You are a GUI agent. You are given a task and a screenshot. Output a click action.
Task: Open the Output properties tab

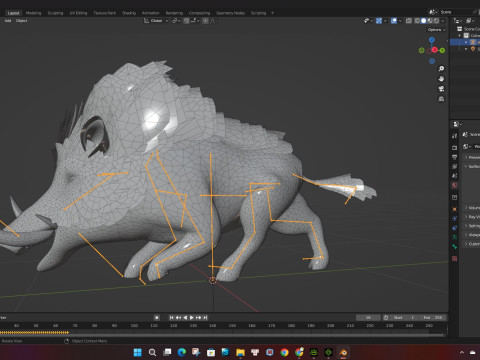[454, 157]
